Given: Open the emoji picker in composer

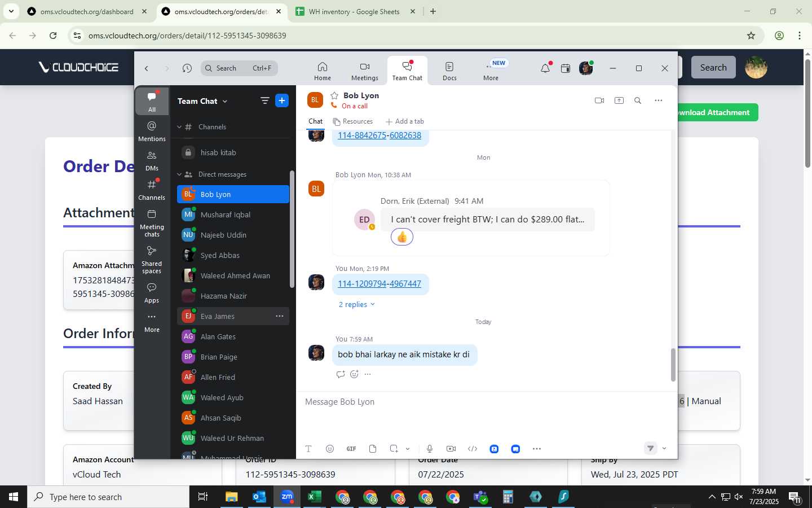Looking at the screenshot, I should [330, 449].
